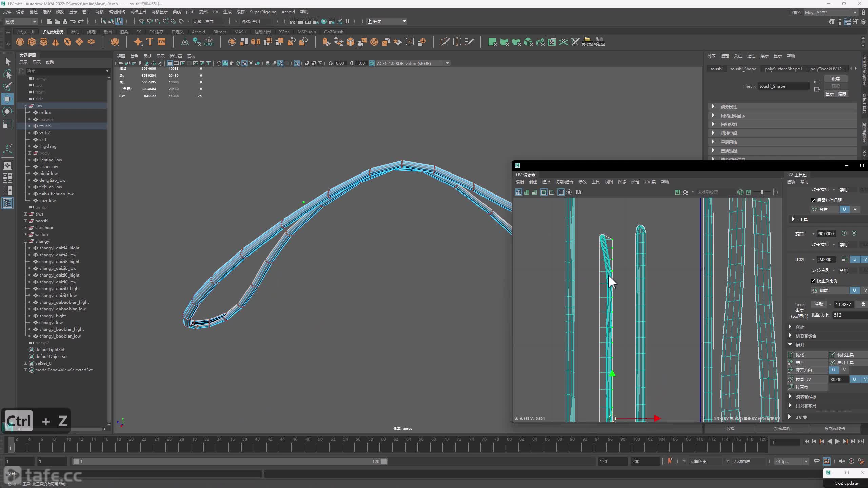Click the play forward button

[x=837, y=441]
